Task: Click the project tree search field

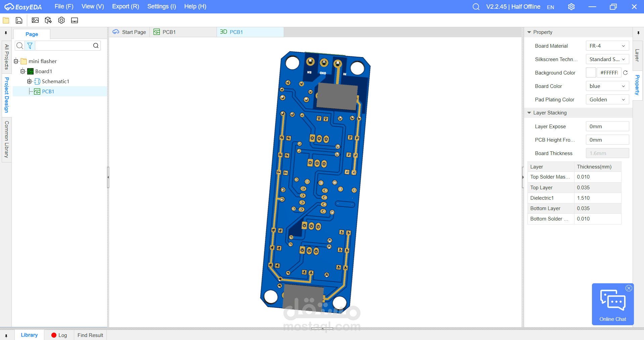Action: pyautogui.click(x=63, y=46)
